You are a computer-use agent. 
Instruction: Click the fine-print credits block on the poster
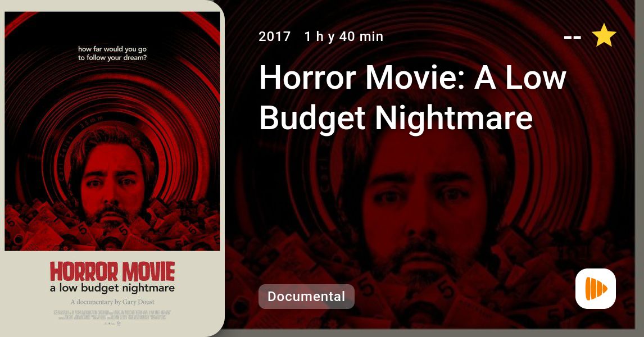pyautogui.click(x=112, y=315)
